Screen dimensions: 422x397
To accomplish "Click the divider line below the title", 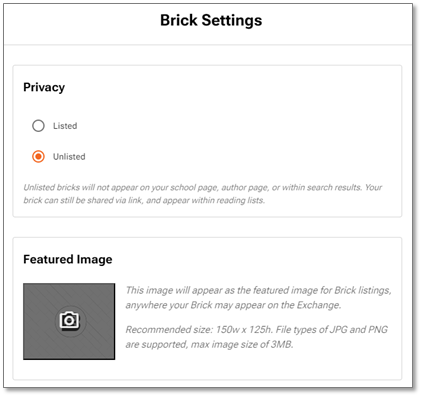I will pyautogui.click(x=208, y=44).
